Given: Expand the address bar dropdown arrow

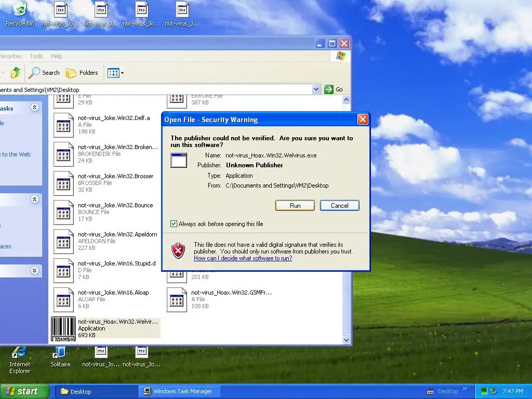Looking at the screenshot, I should click(316, 89).
